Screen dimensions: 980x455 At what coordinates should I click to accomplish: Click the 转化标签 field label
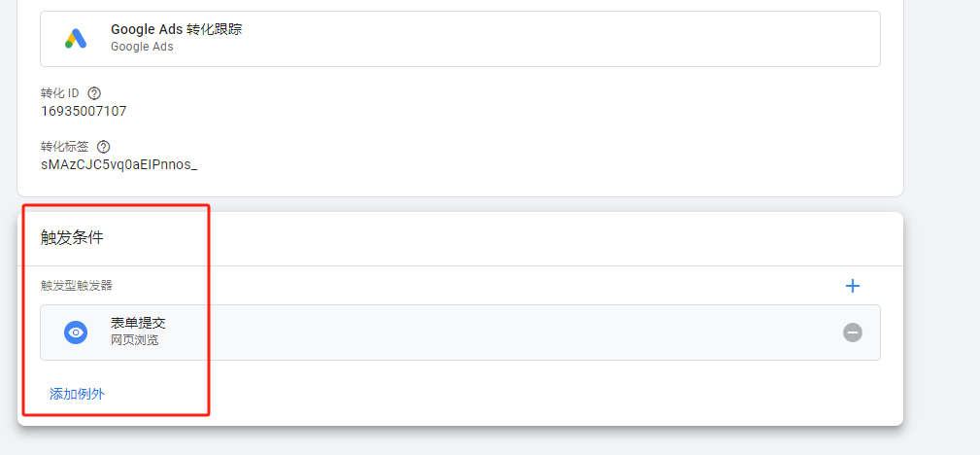[64, 147]
